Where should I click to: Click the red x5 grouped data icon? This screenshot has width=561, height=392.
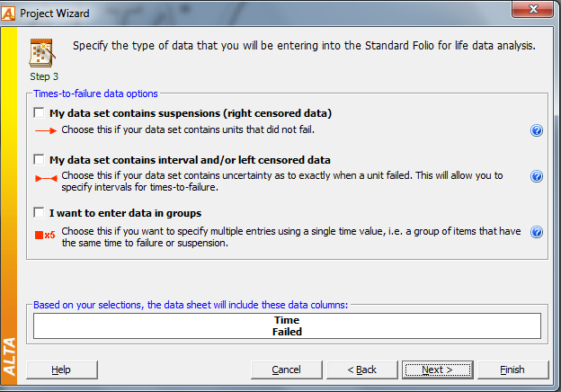pos(45,235)
